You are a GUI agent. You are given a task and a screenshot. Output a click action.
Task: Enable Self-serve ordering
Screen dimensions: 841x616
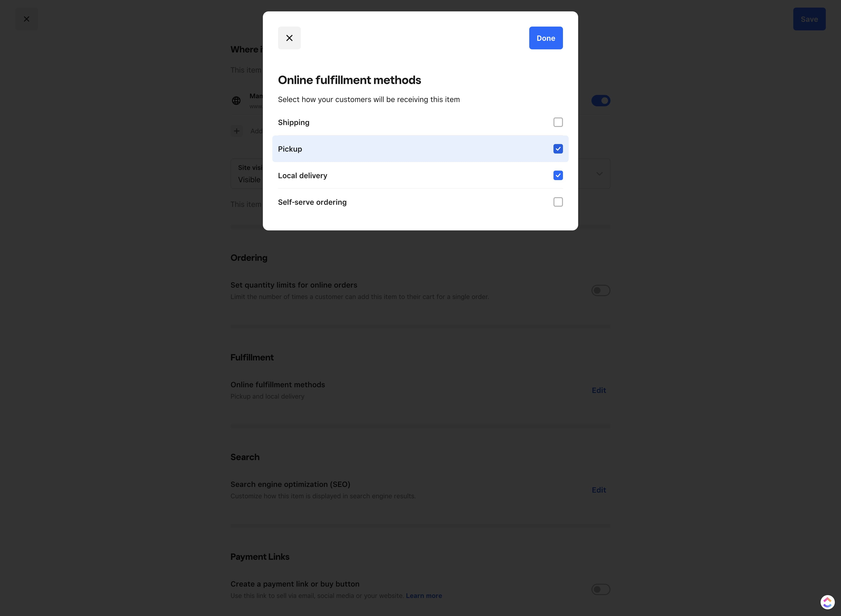click(x=558, y=202)
